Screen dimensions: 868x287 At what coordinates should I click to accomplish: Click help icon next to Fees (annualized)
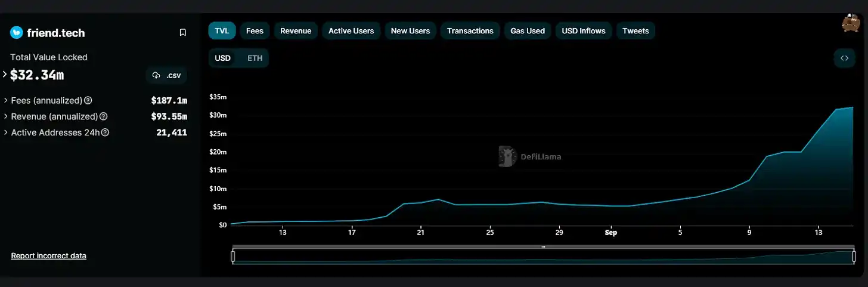pyautogui.click(x=88, y=101)
